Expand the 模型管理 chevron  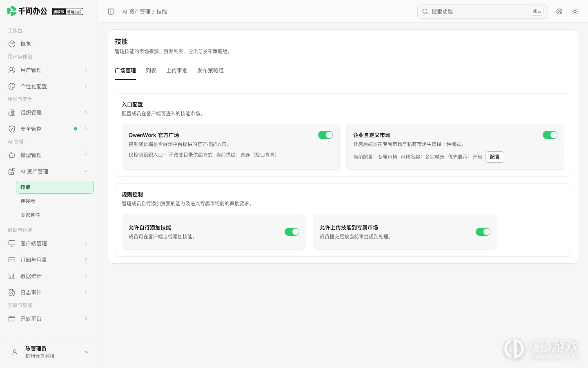86,155
